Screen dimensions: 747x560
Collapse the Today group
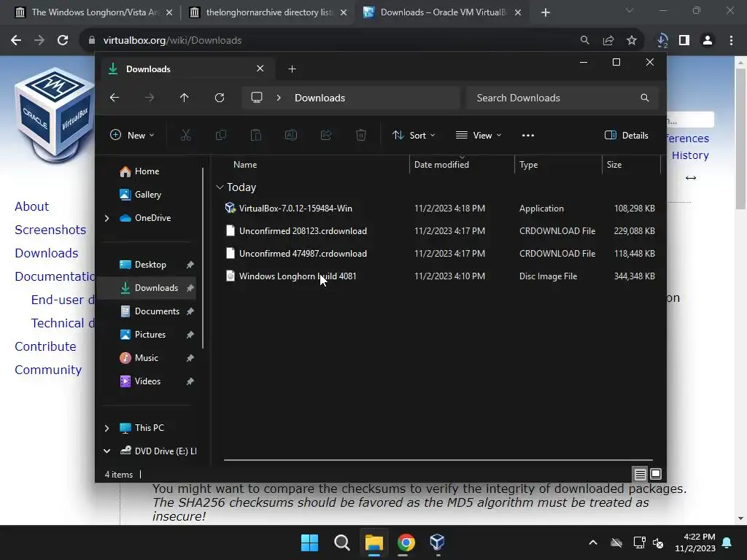click(220, 187)
